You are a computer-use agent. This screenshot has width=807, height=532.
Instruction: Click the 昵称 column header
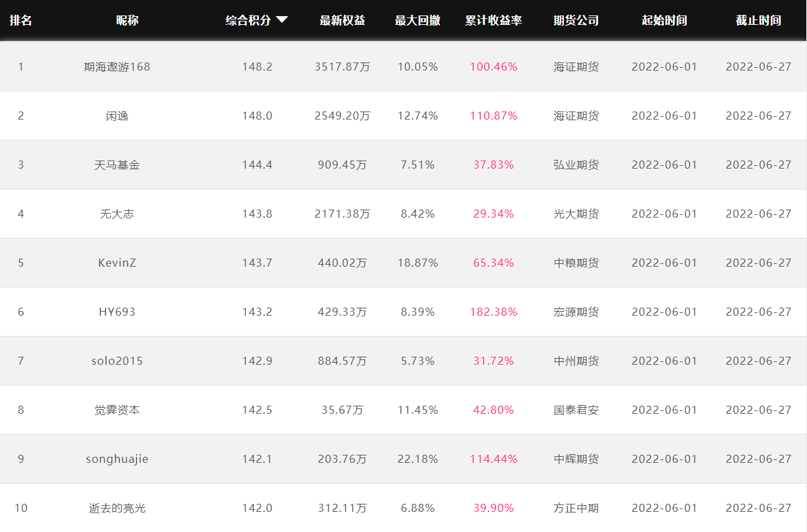pos(128,20)
